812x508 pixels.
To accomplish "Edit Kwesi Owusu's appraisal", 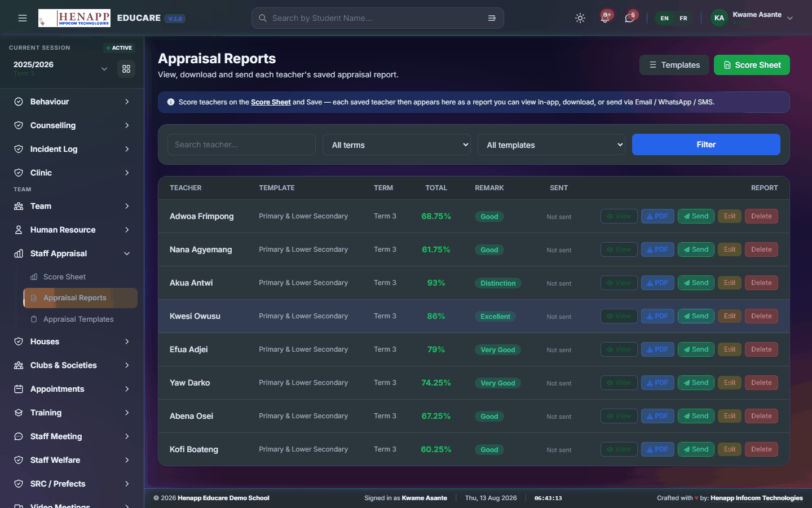I will coord(730,316).
